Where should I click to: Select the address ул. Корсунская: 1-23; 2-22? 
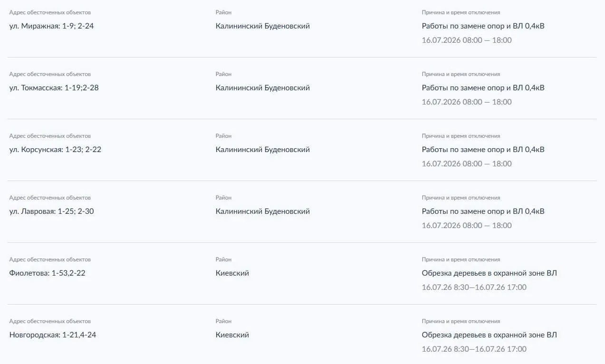click(55, 150)
